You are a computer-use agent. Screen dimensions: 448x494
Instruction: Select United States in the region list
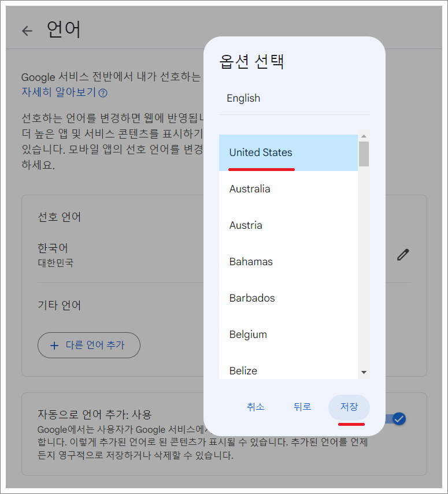[x=288, y=153]
